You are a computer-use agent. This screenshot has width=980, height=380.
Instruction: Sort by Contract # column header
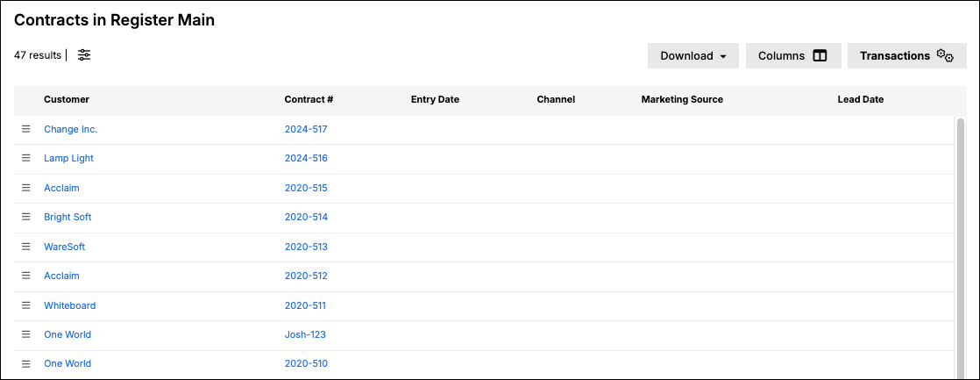[x=309, y=99]
